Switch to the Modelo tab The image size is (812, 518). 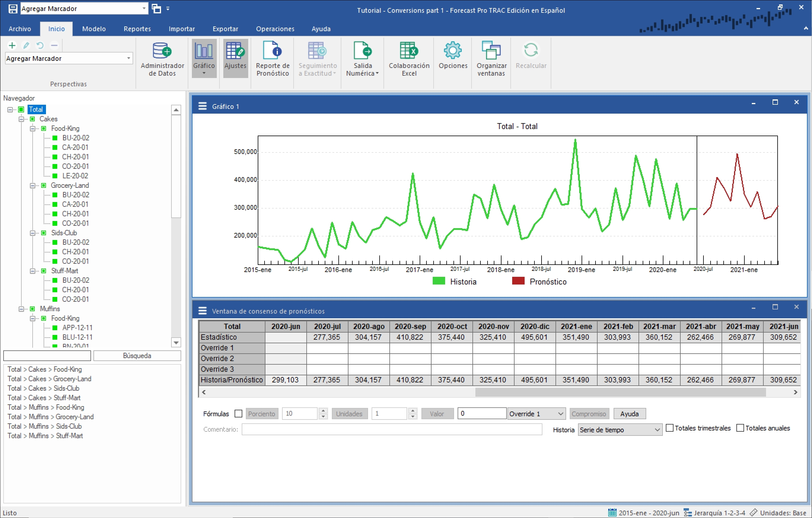(x=94, y=29)
